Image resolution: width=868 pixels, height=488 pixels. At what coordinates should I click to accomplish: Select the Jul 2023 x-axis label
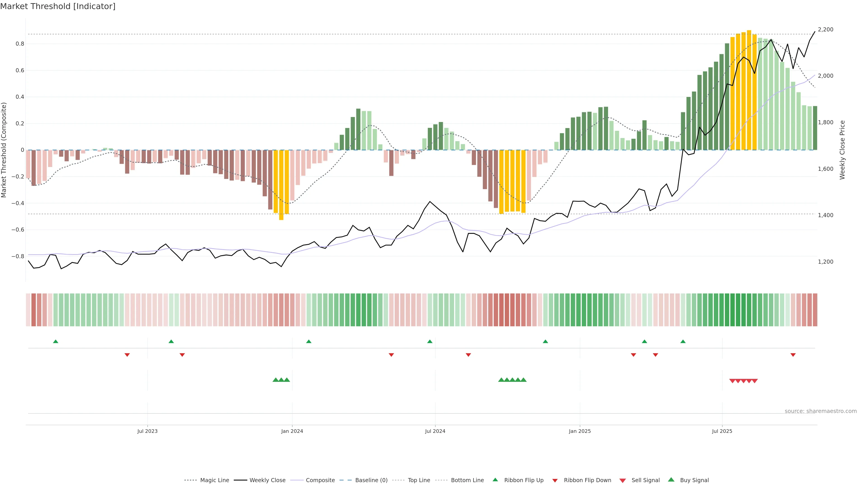coord(147,431)
